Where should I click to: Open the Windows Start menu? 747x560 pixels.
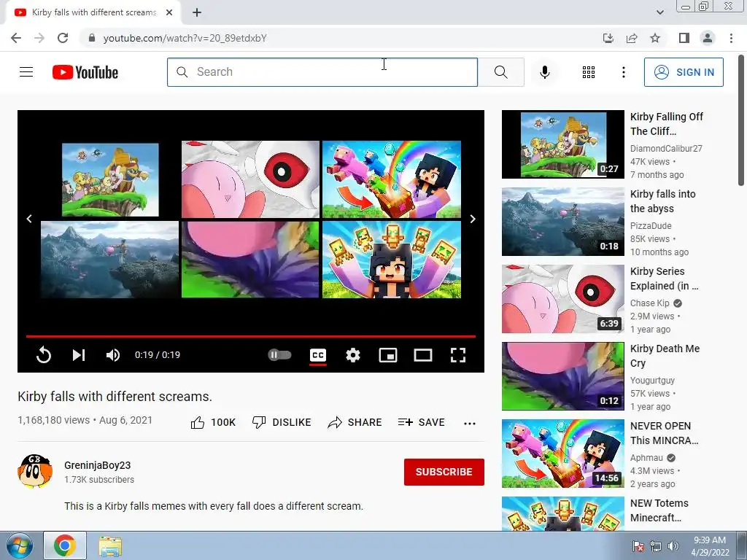pos(20,545)
